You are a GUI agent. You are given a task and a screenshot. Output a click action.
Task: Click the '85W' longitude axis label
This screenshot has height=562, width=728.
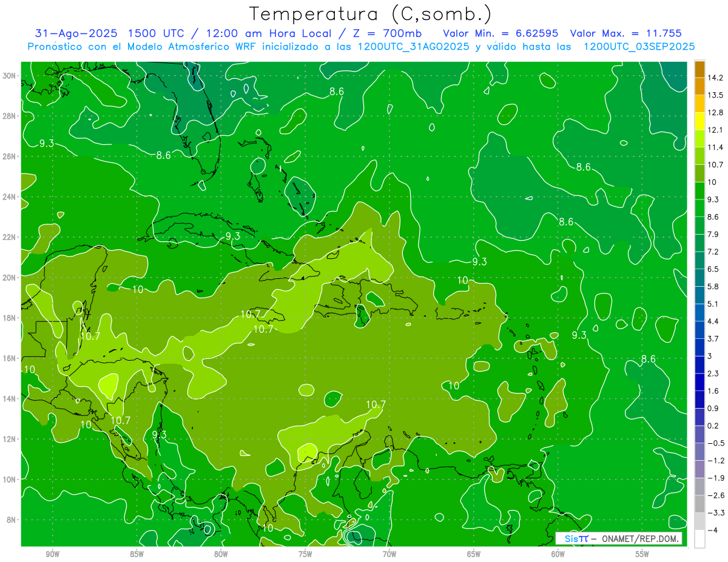pyautogui.click(x=136, y=554)
